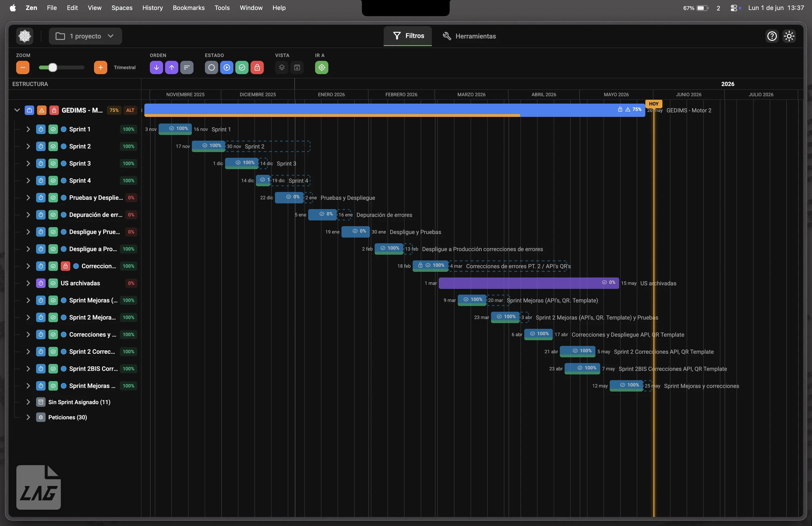Viewport: 812px width, 526px height.
Task: Click the red lock icon on GEDIMS row
Action: (54, 110)
